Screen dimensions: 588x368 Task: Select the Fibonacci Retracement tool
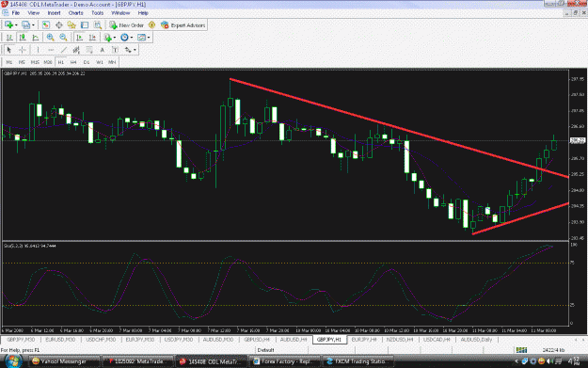pos(89,50)
